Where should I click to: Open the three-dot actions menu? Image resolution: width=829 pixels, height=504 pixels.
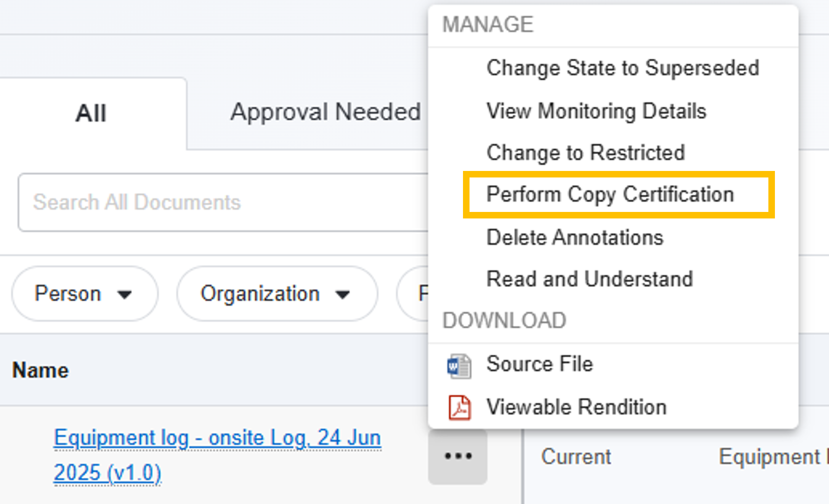[458, 456]
